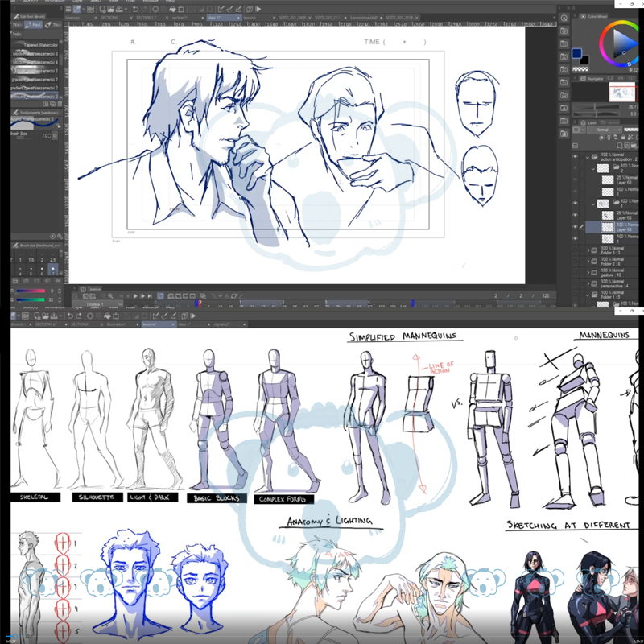Viewport: 644px width, 644px height.
Task: Open the Timeline 1 dropdown
Action: click(97, 304)
